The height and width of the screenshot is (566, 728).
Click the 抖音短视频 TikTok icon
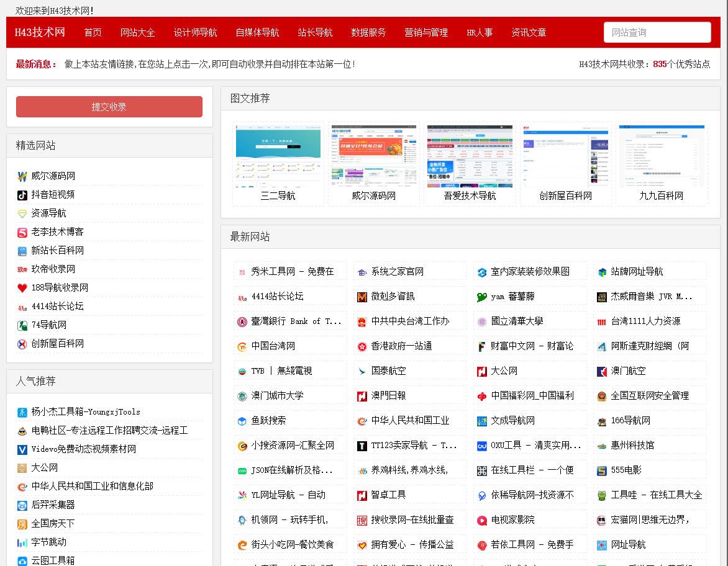tap(22, 195)
